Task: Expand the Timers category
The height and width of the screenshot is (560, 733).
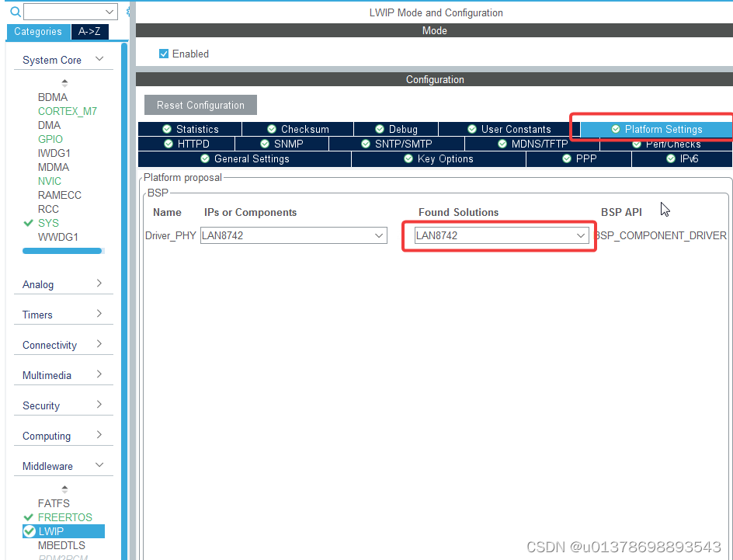Action: coord(99,314)
